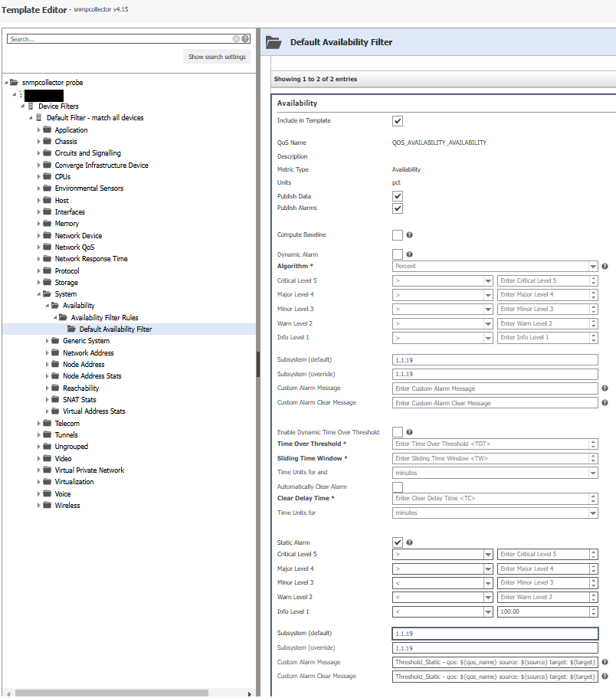Viewport: 616px width, 698px height.
Task: Click the Static Alarm help icon
Action: tap(409, 542)
